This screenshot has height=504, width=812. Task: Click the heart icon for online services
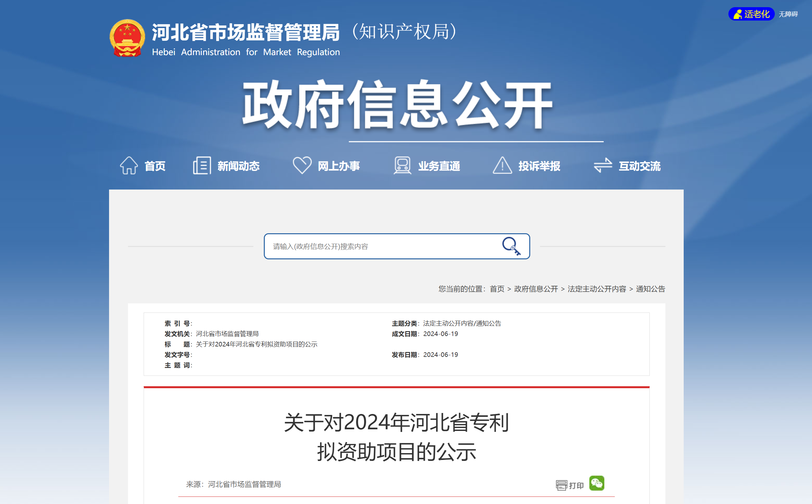point(302,165)
